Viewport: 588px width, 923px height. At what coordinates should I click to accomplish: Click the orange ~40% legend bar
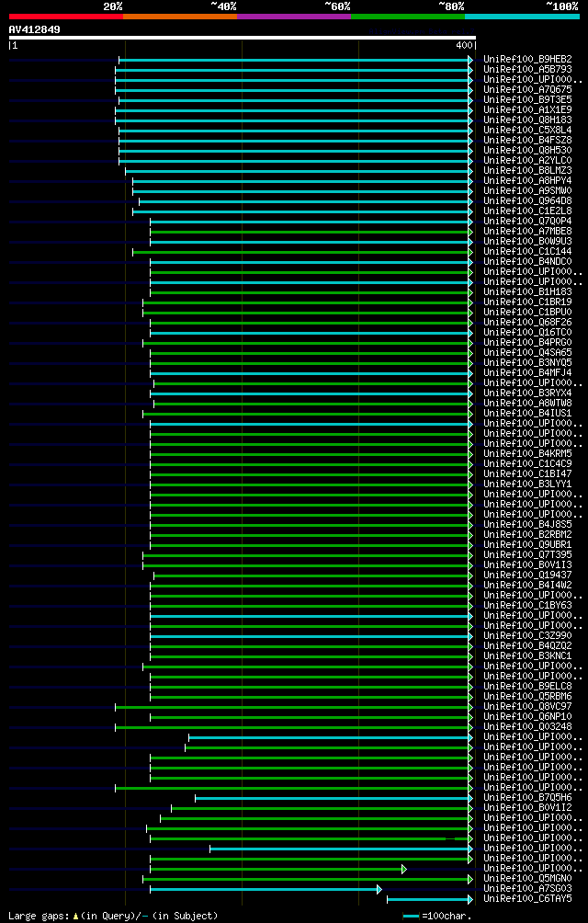[x=180, y=17]
